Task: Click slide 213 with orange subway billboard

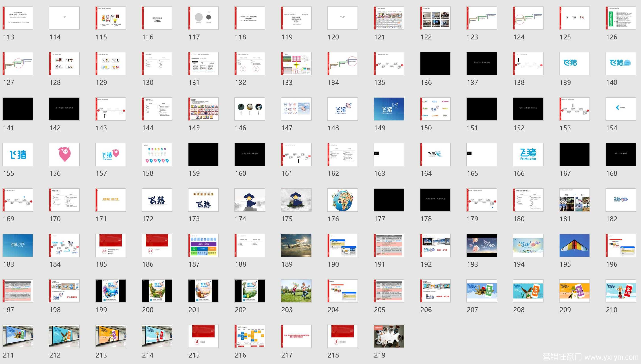Action: [x=111, y=336]
